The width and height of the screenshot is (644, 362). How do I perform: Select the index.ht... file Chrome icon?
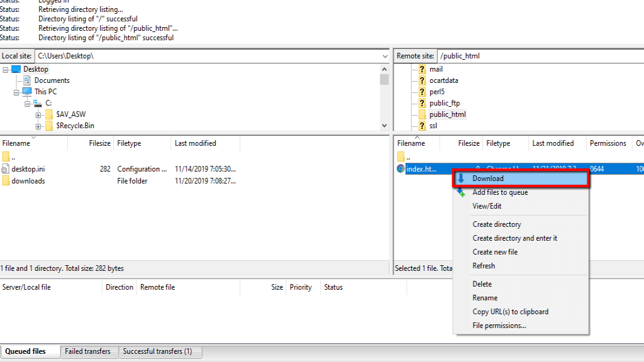[x=401, y=168]
